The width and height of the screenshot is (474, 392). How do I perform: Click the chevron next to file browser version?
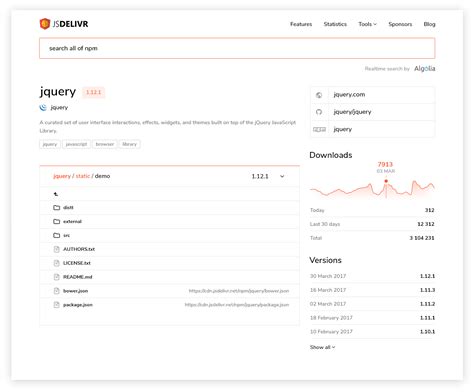click(x=282, y=176)
